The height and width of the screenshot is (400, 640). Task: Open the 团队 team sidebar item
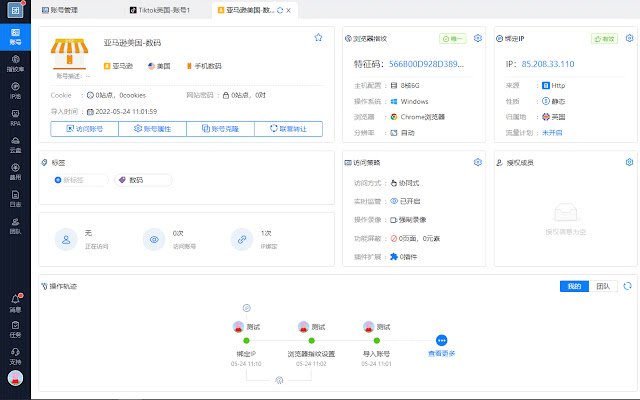pos(15,226)
